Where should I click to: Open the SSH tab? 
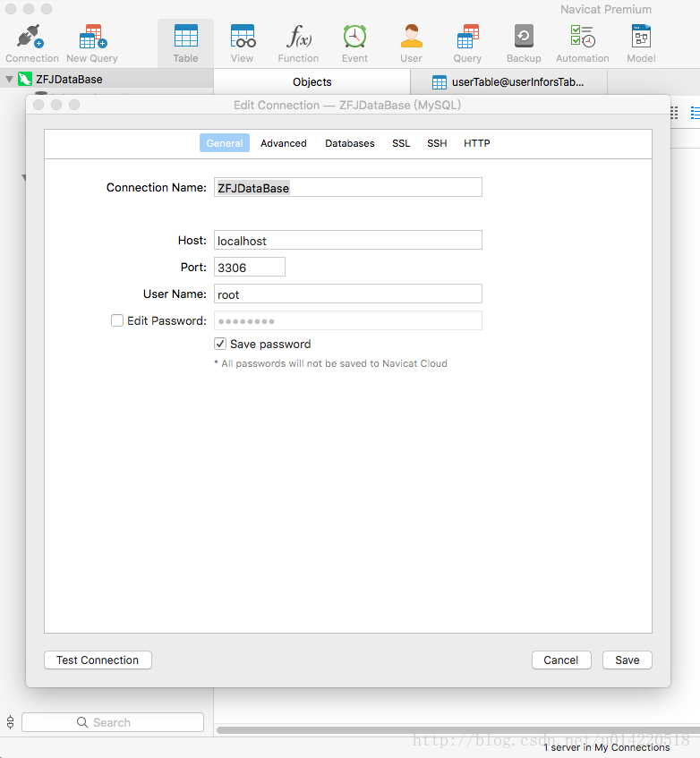(x=437, y=143)
